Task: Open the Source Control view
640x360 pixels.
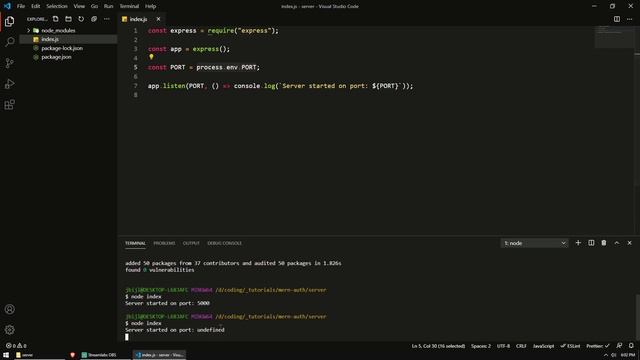Action: (9, 63)
